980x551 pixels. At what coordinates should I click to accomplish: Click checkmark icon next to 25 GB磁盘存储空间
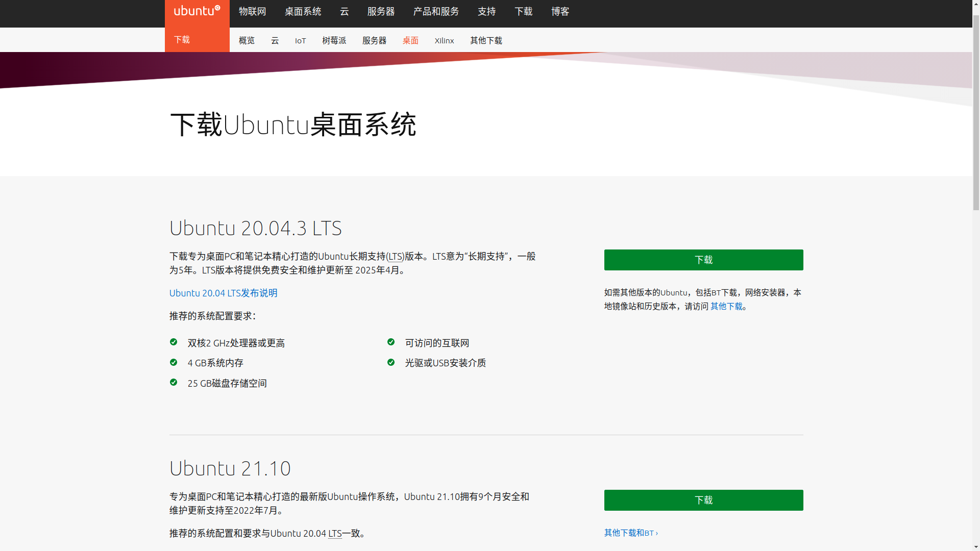[174, 383]
